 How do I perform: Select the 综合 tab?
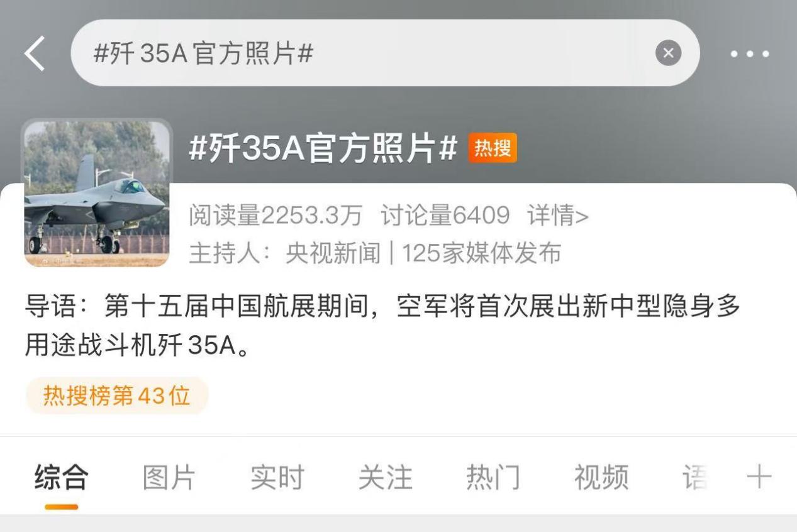[x=62, y=478]
